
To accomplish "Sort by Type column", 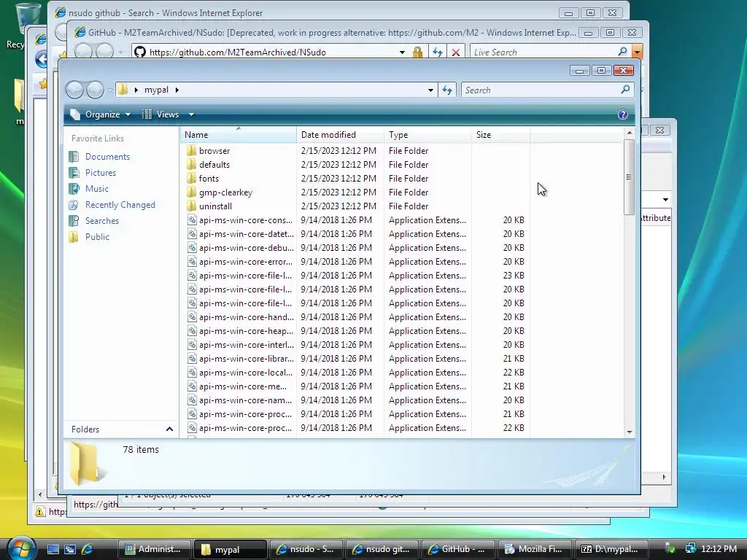I will coord(427,135).
